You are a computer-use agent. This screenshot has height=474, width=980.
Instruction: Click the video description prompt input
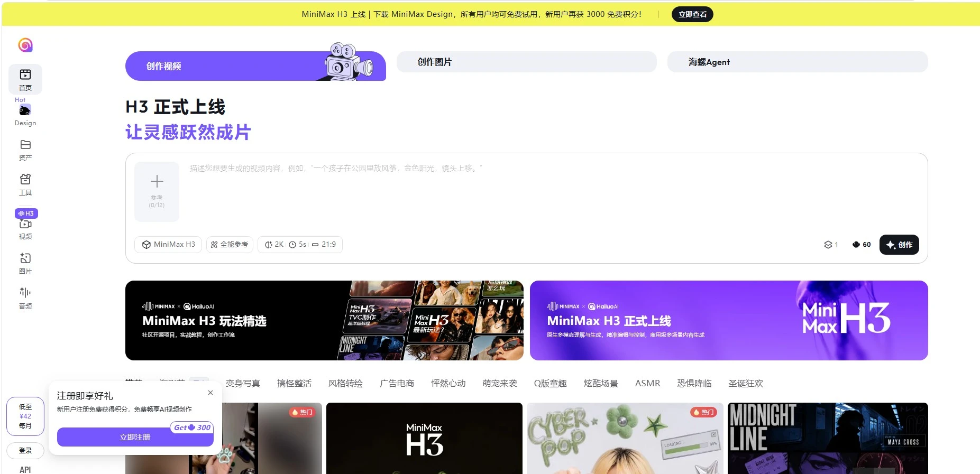(553, 191)
